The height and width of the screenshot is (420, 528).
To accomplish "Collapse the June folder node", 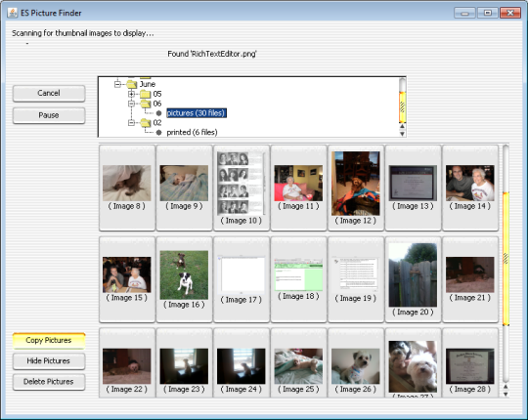I will click(x=117, y=84).
